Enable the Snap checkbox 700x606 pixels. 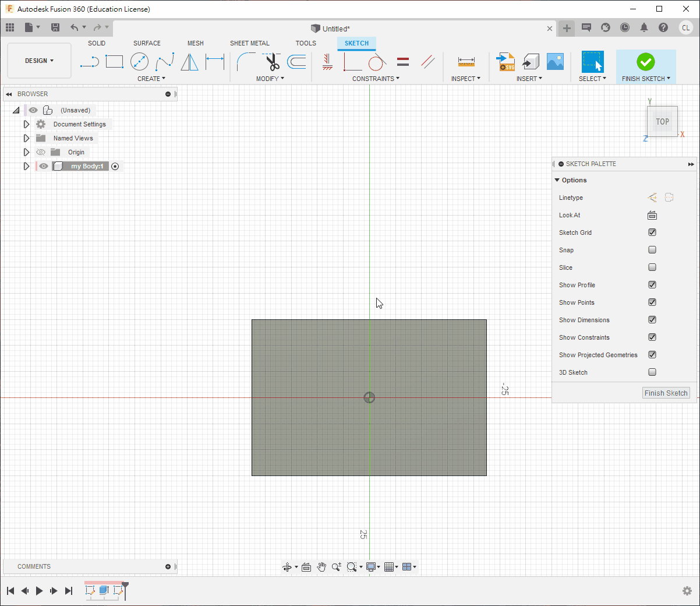[x=652, y=250]
